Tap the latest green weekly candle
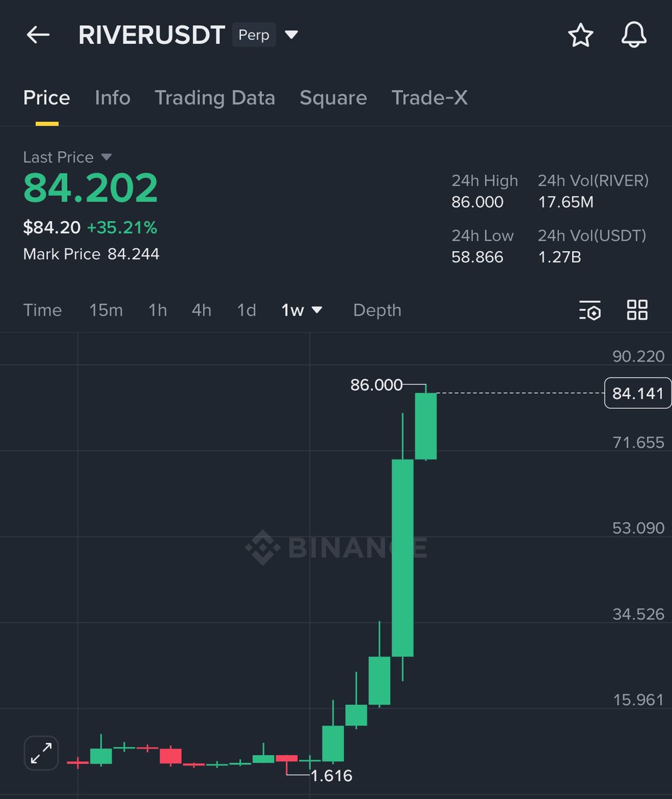The height and width of the screenshot is (799, 672). tap(426, 426)
